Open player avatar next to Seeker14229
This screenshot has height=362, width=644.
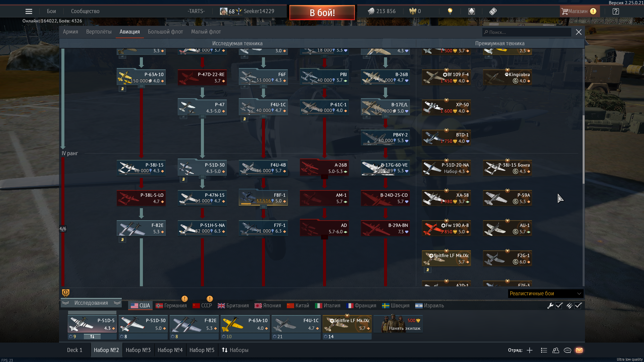point(224,11)
